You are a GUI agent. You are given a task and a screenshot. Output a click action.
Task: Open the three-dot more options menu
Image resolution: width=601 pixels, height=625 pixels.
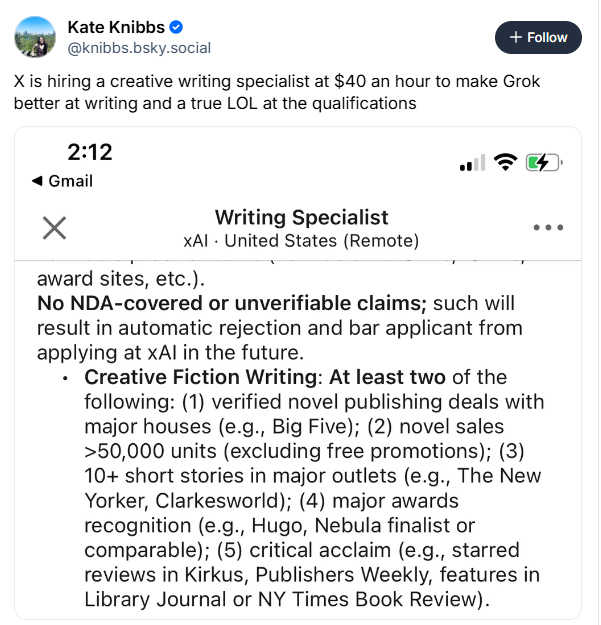[x=548, y=228]
